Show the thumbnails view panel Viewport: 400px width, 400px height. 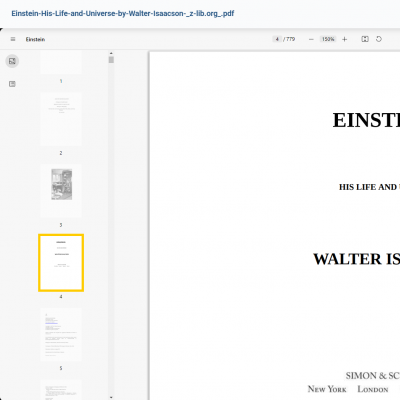[12, 61]
